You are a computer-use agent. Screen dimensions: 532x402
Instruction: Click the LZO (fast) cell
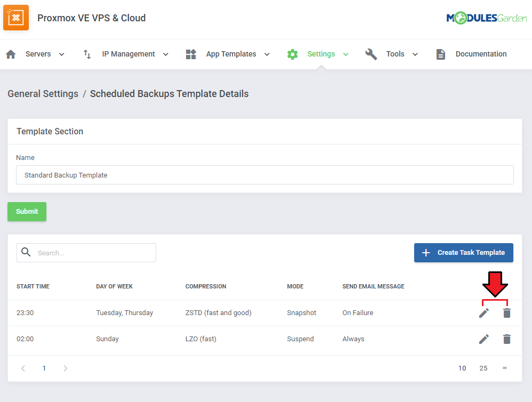coord(201,339)
